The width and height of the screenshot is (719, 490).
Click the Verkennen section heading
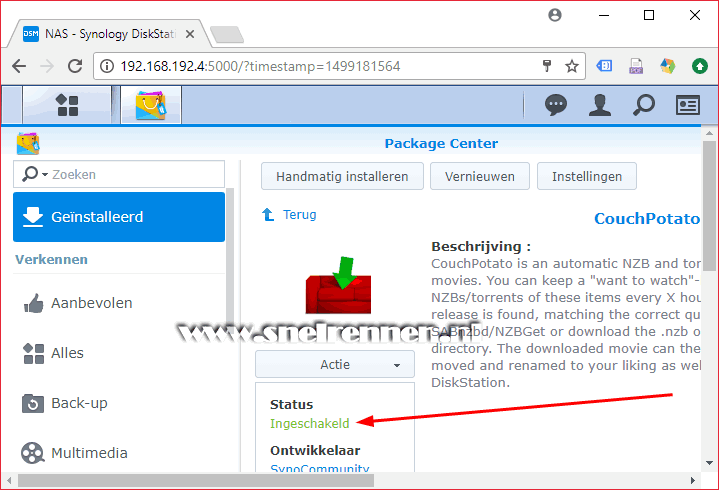click(51, 259)
